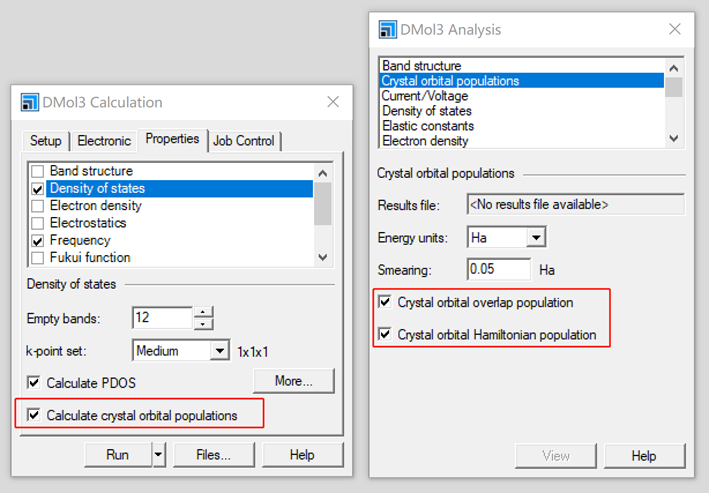709x493 pixels.
Task: Check the Band structure property checkbox
Action: pos(37,171)
